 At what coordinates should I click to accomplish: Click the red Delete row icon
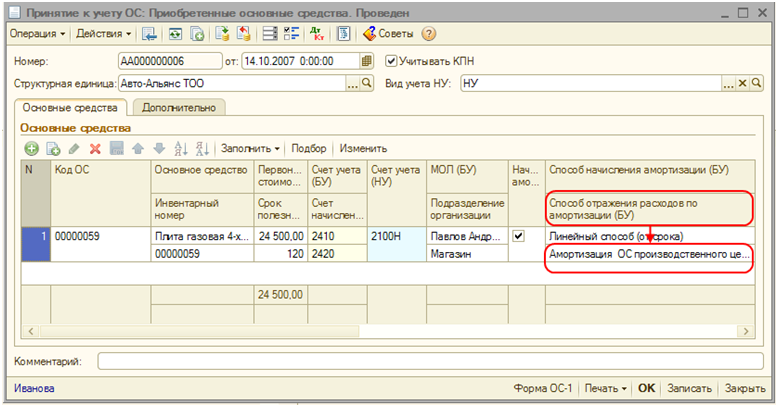click(x=96, y=148)
